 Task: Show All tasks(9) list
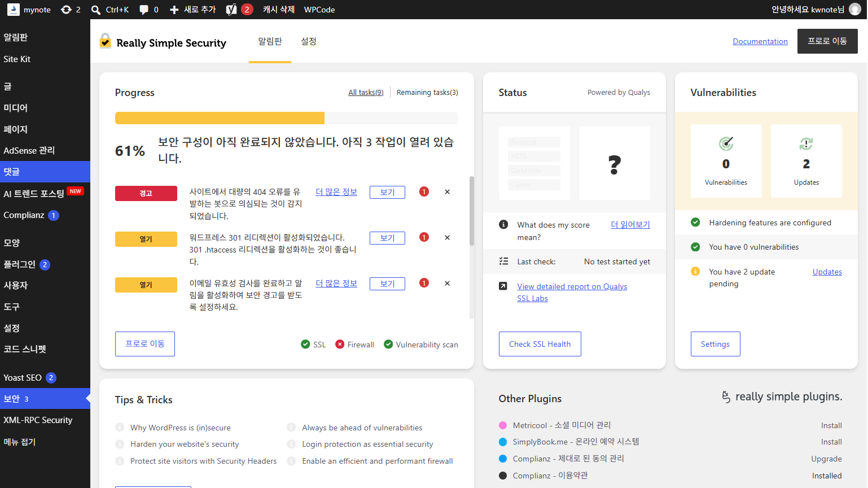tap(366, 93)
